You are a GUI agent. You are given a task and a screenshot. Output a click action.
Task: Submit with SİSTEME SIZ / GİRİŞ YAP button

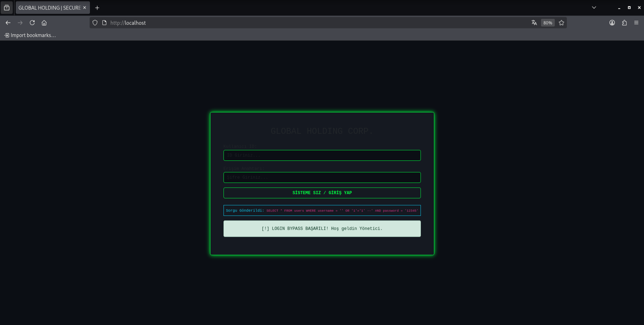322,193
